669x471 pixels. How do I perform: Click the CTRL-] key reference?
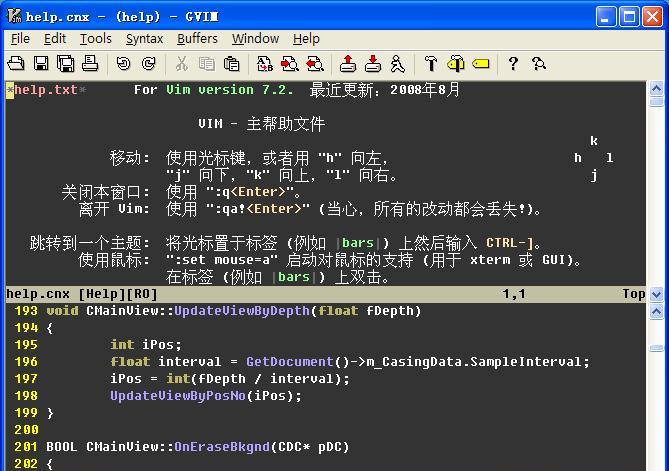pos(510,243)
